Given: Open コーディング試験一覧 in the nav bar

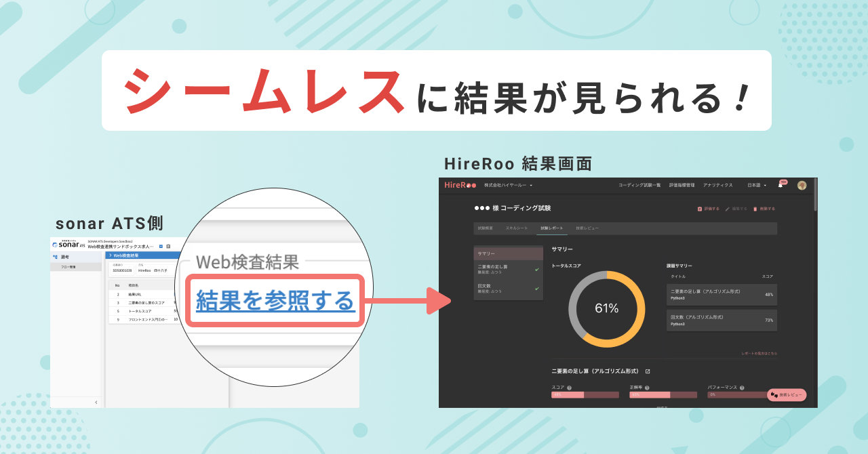Looking at the screenshot, I should click(x=639, y=185).
